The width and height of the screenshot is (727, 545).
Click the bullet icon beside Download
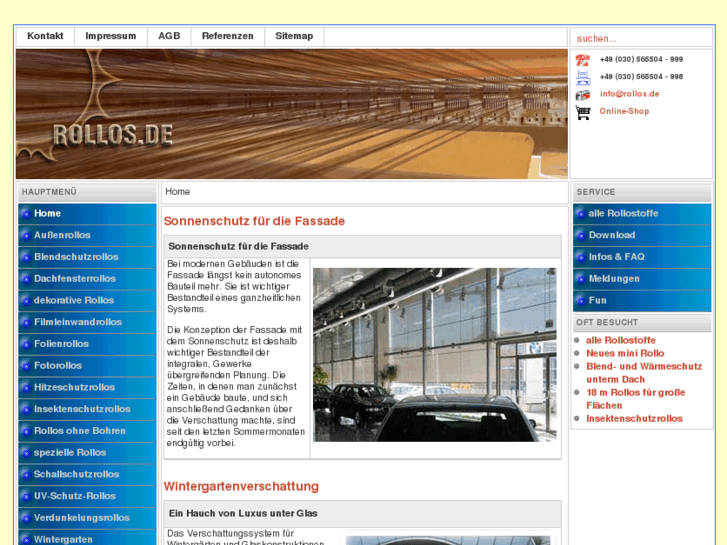580,236
